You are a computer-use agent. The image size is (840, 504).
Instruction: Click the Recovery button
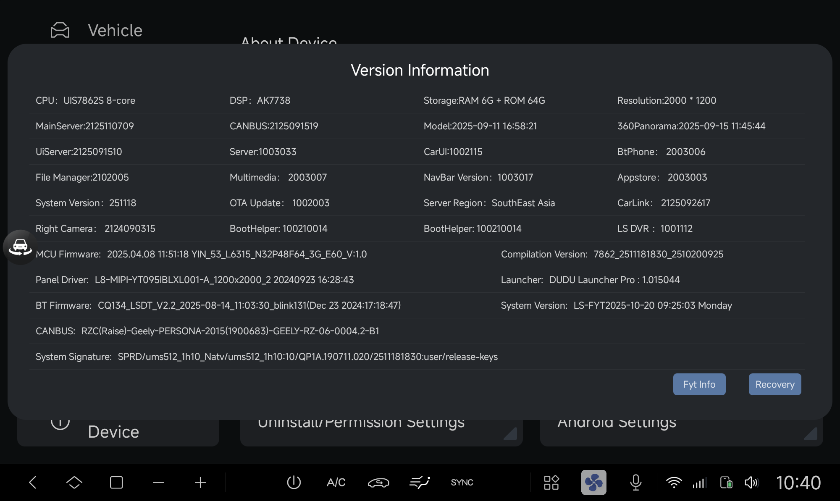point(774,384)
